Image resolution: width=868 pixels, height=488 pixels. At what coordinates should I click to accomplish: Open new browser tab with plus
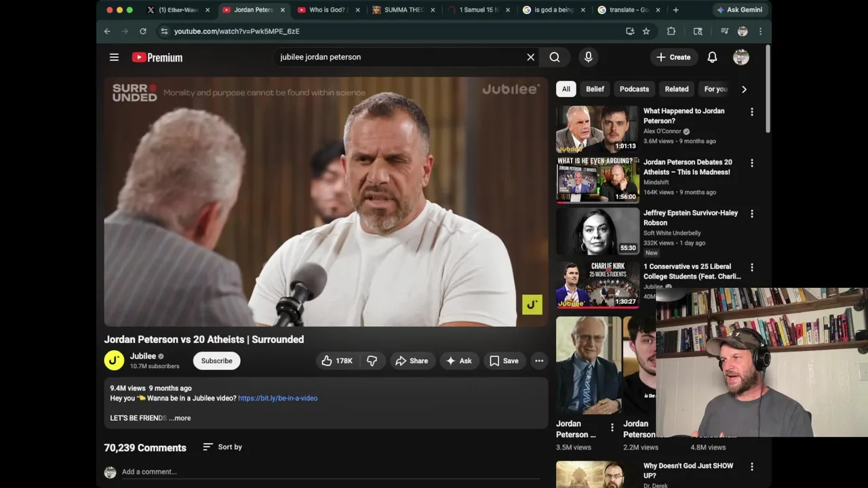click(675, 10)
